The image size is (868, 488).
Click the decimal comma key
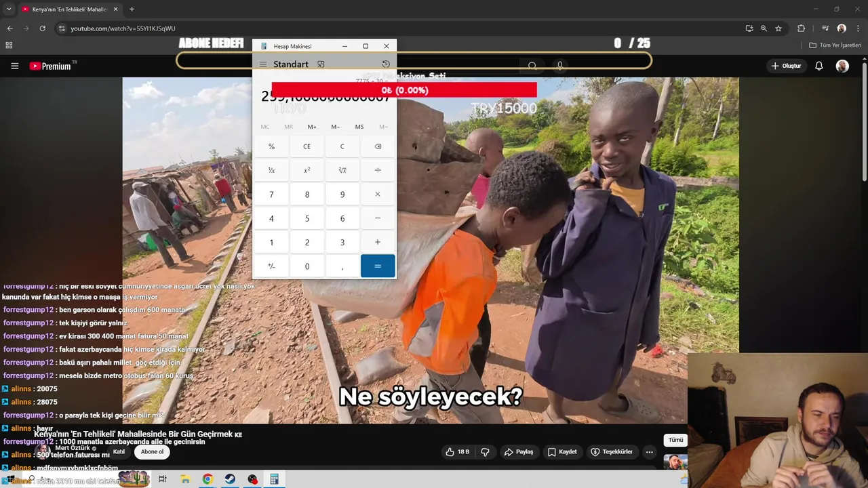tap(342, 266)
